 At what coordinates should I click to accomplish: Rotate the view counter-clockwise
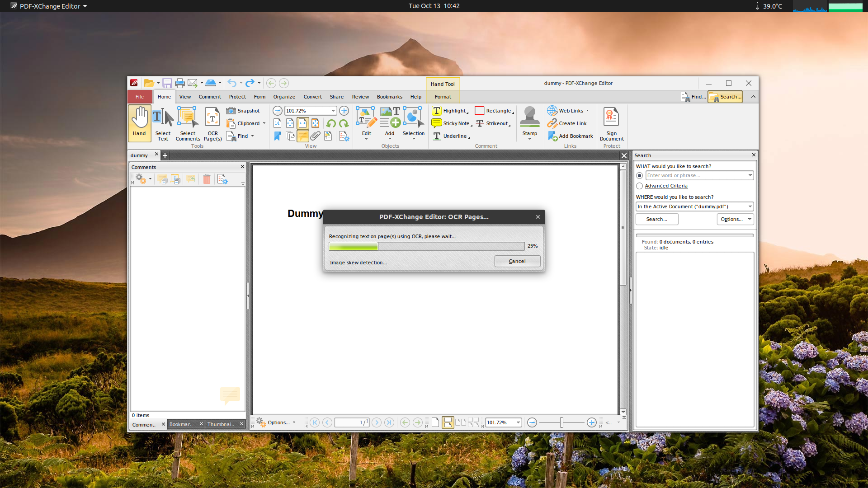click(331, 123)
